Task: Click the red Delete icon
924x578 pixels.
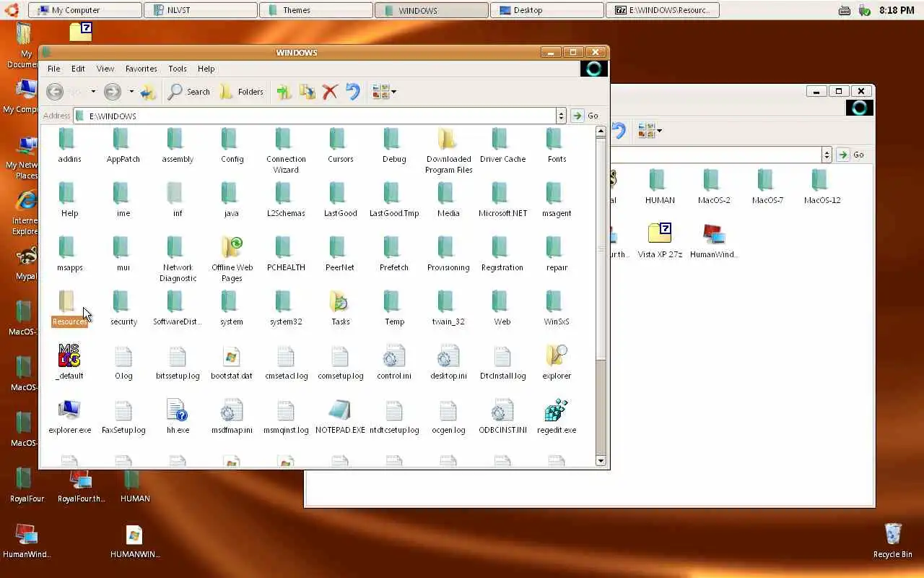Action: pyautogui.click(x=330, y=92)
